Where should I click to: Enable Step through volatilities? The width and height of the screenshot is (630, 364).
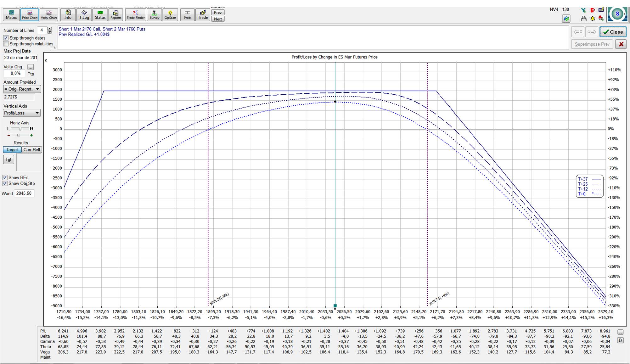[6, 44]
